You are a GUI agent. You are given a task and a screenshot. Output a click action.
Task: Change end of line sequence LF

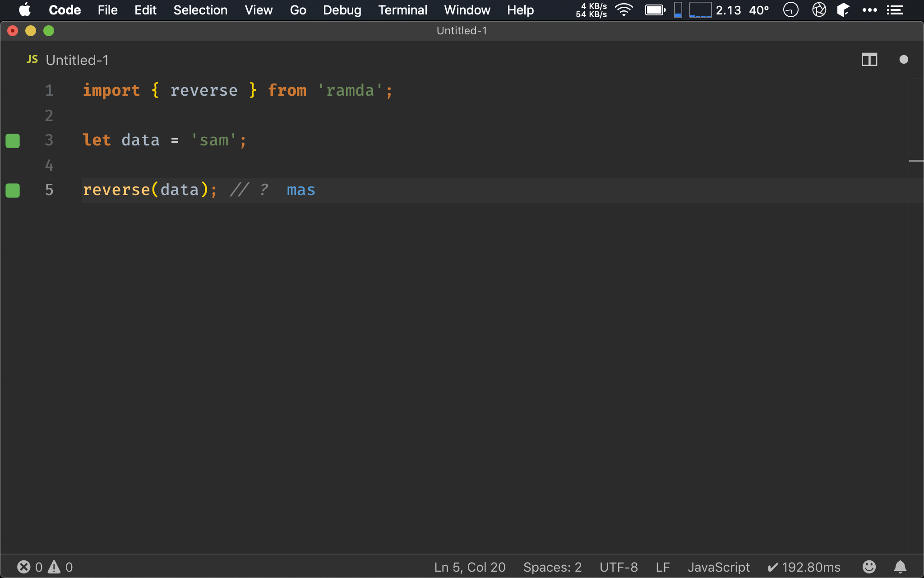(662, 567)
